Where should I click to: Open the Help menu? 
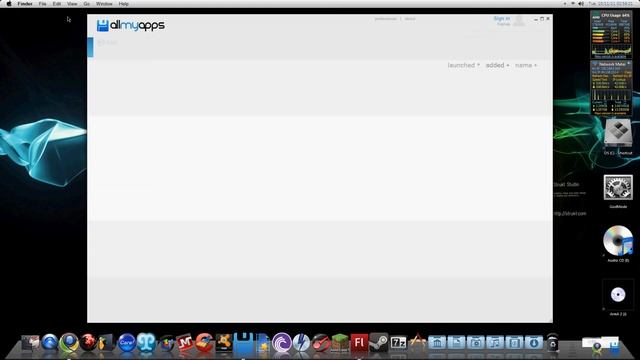pos(124,4)
